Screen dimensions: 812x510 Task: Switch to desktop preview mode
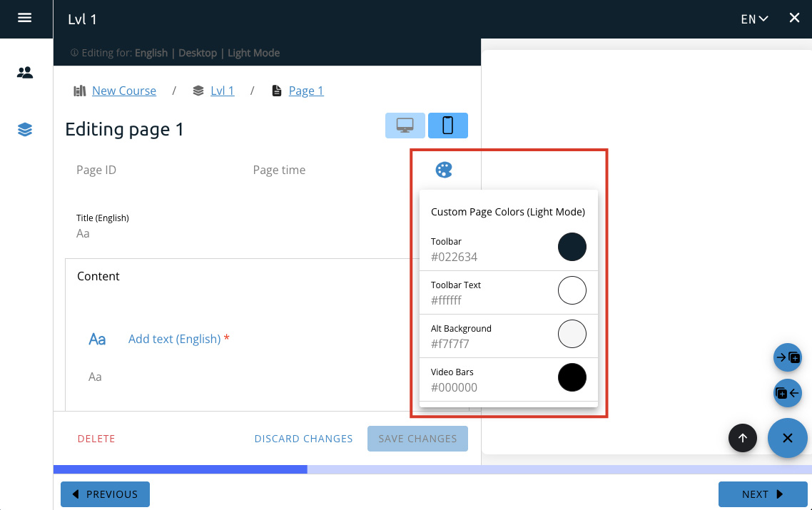tap(405, 126)
